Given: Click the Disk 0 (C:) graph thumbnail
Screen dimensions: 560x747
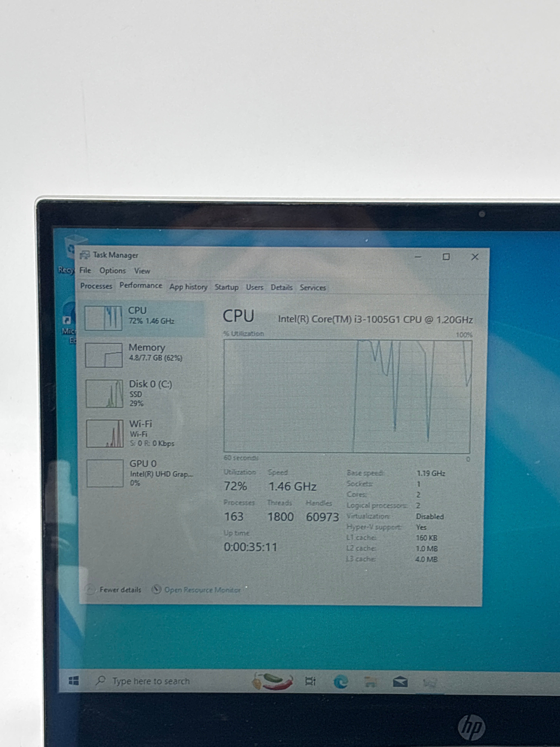Looking at the screenshot, I should pyautogui.click(x=104, y=394).
